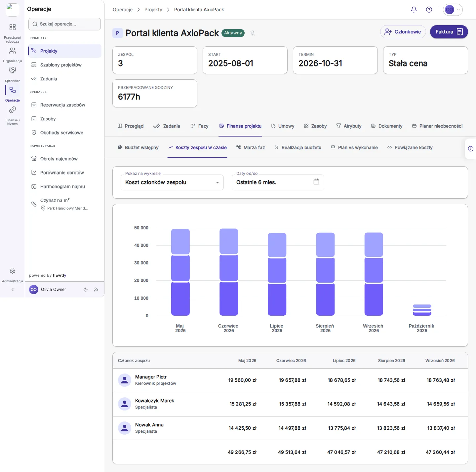Open the Atrybuty tab

click(349, 126)
